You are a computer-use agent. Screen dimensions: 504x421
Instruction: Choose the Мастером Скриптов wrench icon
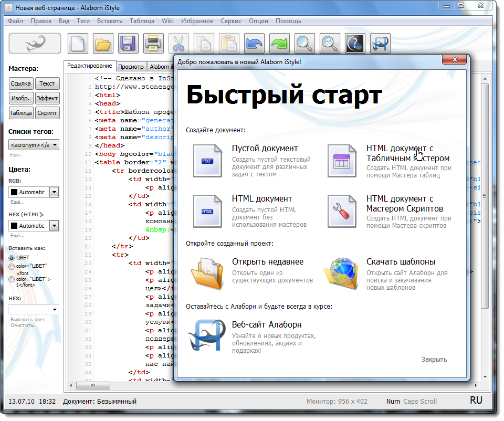tap(342, 211)
